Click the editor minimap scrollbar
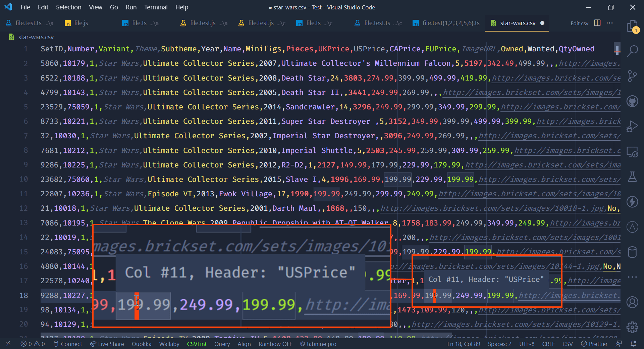644x349 pixels. [x=617, y=49]
